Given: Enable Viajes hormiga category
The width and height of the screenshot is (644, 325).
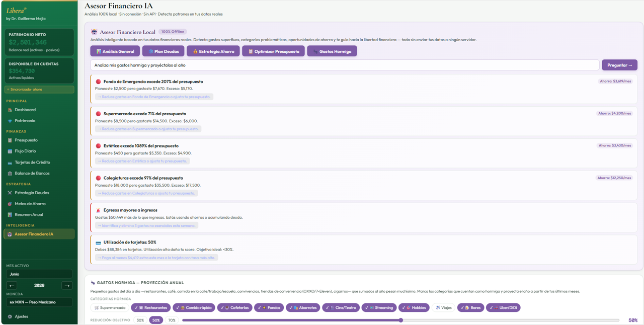Looking at the screenshot, I should point(443,307).
